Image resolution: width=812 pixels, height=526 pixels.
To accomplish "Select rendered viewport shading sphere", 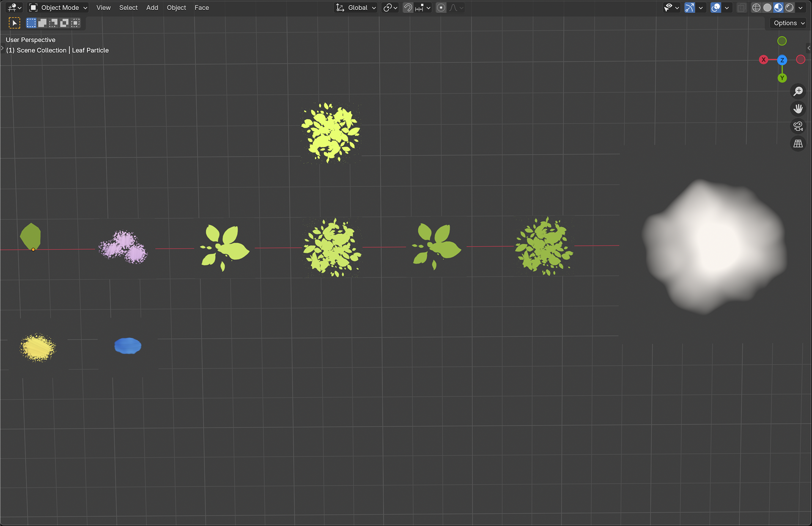I will pyautogui.click(x=790, y=8).
